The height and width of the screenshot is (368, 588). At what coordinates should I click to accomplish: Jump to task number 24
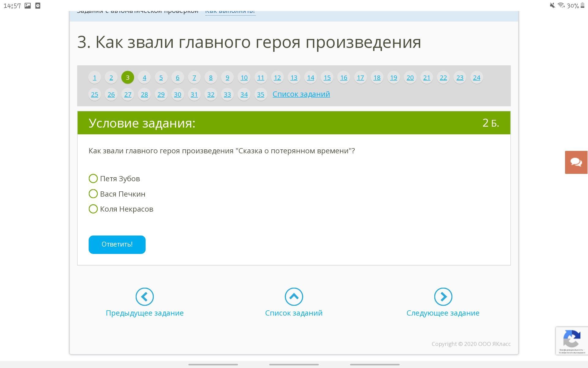pyautogui.click(x=476, y=78)
